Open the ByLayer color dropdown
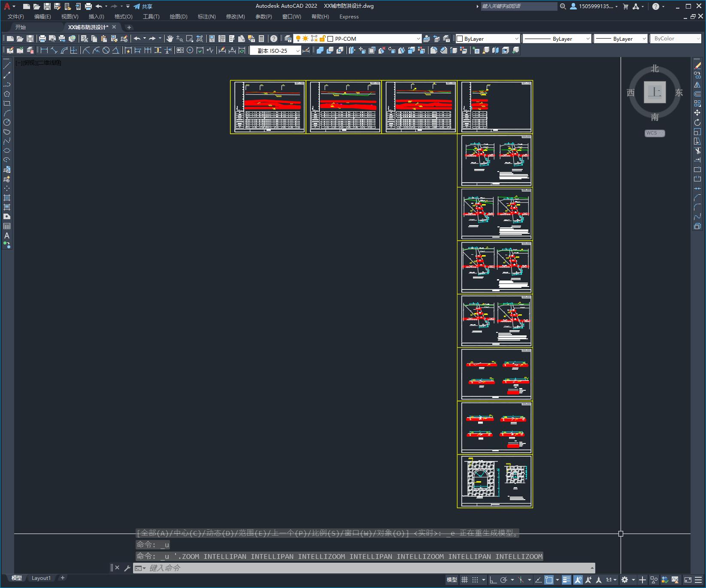This screenshot has width=706, height=588. pos(516,39)
